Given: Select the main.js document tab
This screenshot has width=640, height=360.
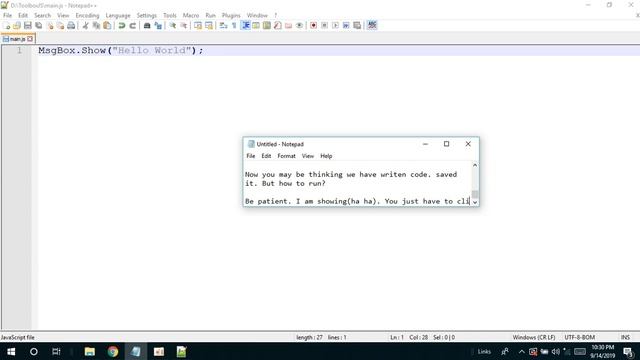Looking at the screenshot, I should 17,39.
